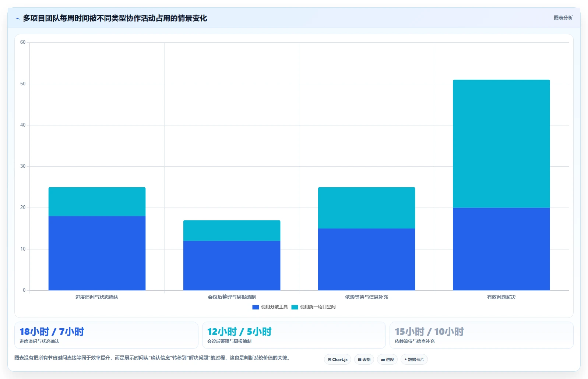
Task: Select the Chart.js tag chip
Action: pyautogui.click(x=338, y=359)
